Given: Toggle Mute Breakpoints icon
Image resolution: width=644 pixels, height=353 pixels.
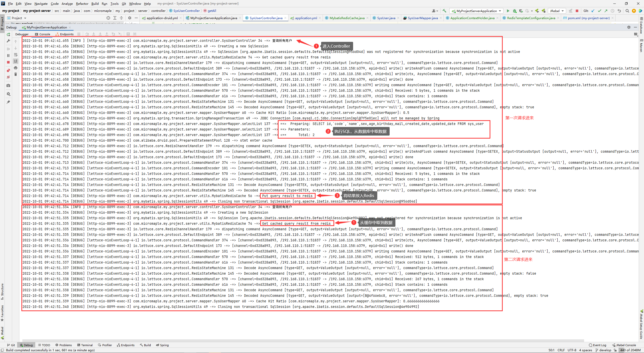Looking at the screenshot, I should click(8, 77).
